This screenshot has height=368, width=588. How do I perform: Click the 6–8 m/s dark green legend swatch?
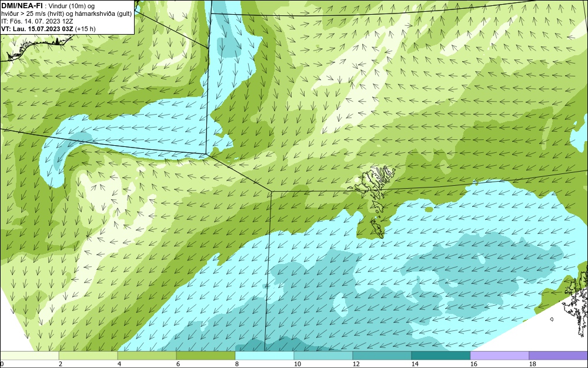205,356
